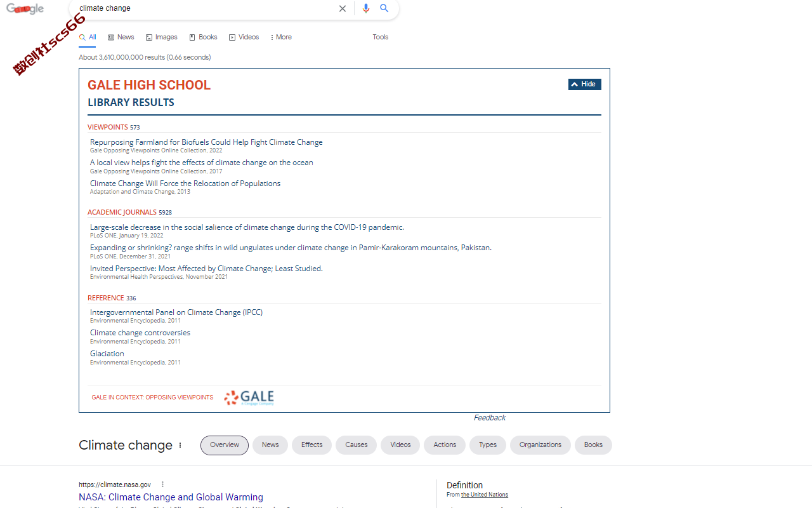Open the wild ungulates Pamir-Karakoram article

point(291,248)
